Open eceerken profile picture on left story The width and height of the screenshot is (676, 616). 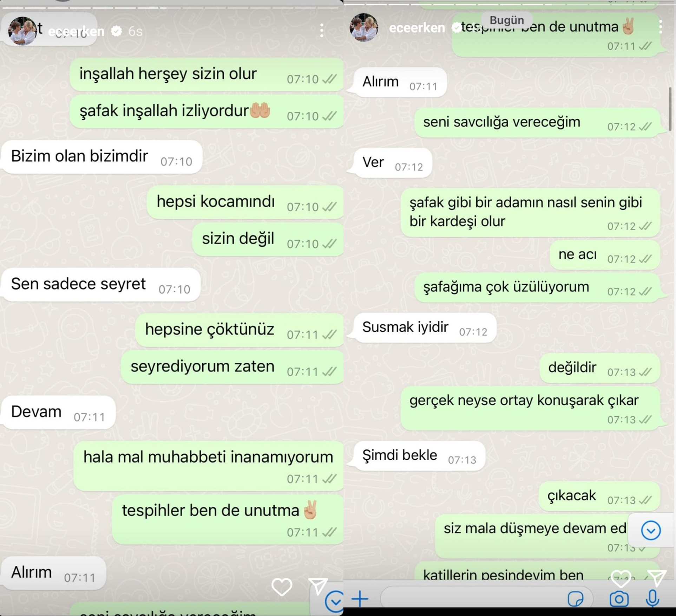click(x=22, y=31)
